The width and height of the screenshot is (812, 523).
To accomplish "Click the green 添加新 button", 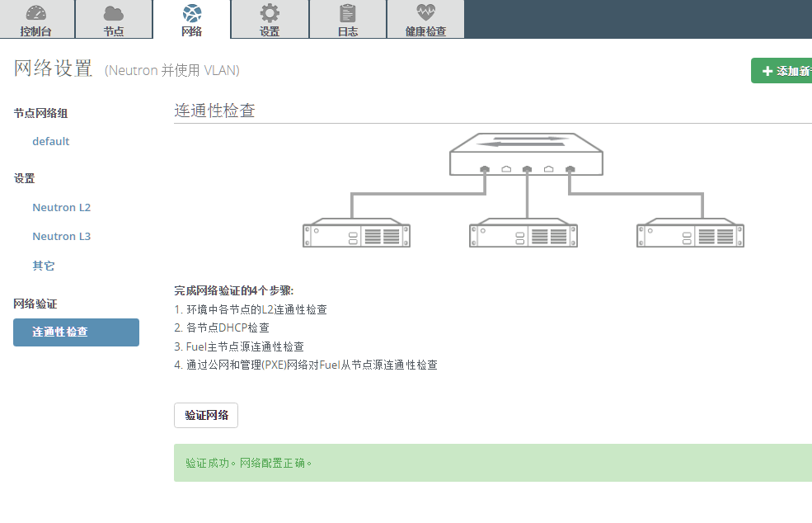I will [x=785, y=72].
